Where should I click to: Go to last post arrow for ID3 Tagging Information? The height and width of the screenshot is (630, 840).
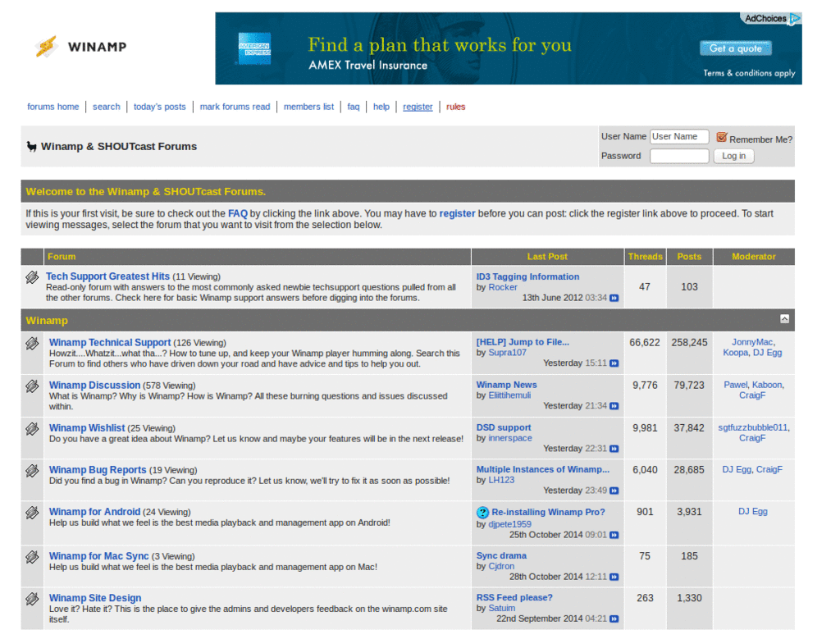pyautogui.click(x=614, y=298)
